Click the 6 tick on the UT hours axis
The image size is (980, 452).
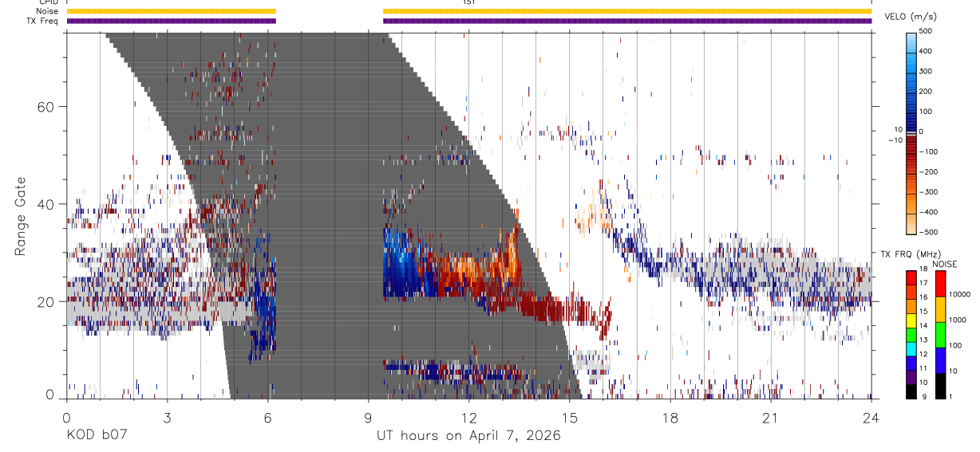click(267, 417)
